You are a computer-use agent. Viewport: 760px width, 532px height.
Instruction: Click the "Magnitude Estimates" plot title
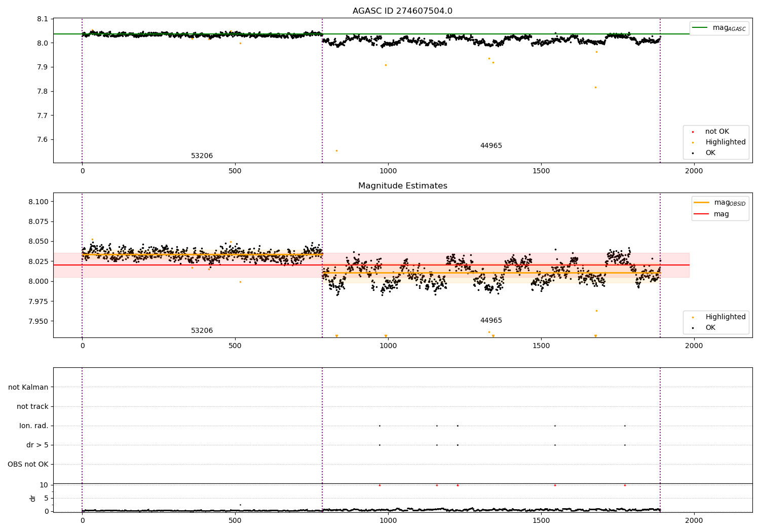tap(402, 186)
